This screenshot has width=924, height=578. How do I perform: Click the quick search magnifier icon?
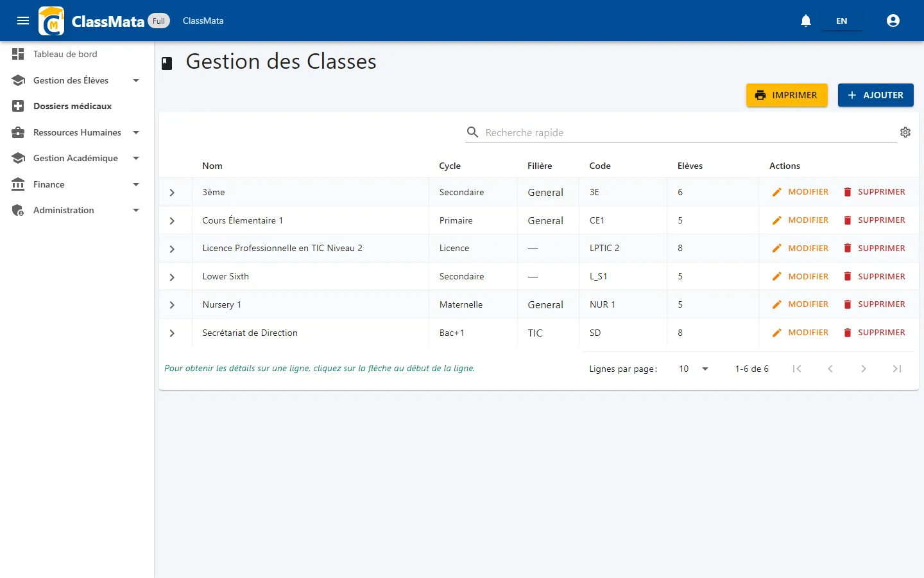click(x=473, y=132)
